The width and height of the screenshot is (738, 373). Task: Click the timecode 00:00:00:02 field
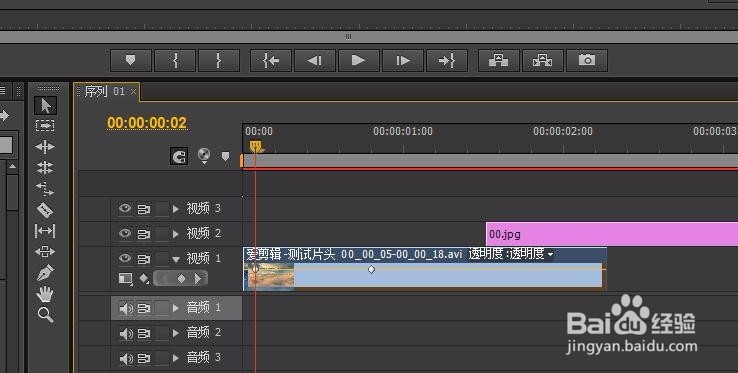click(147, 123)
